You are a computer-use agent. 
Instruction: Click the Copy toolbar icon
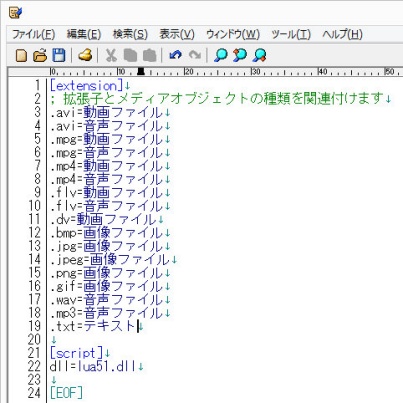(130, 55)
